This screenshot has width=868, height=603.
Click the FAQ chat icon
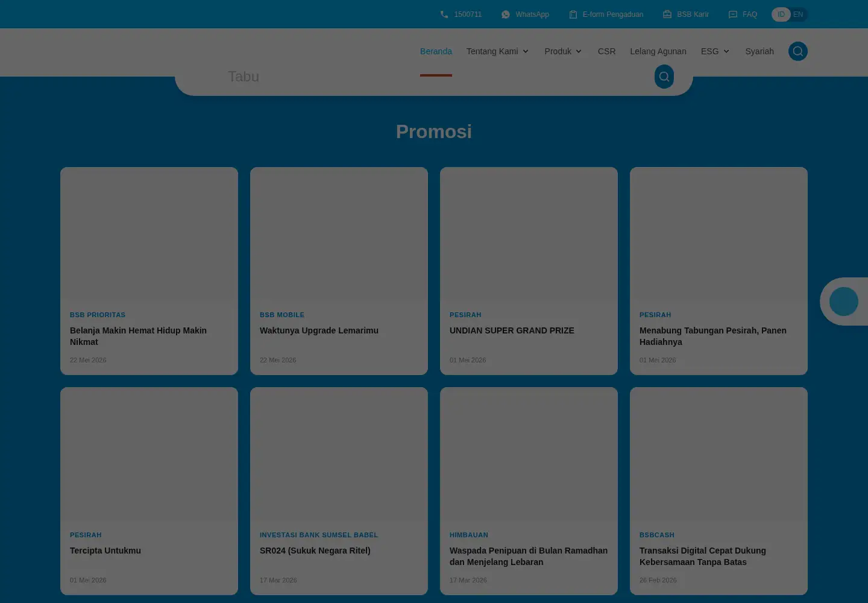(x=733, y=14)
